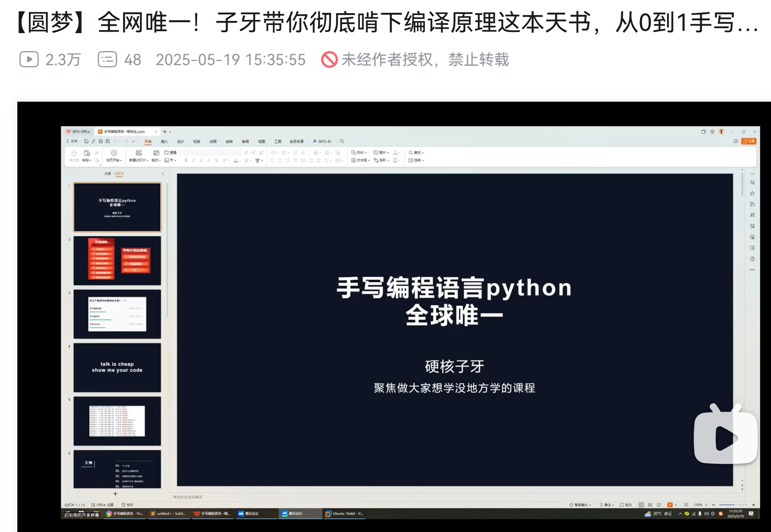
Task: Switch to the 大纲 outline tab
Action: pos(107,174)
